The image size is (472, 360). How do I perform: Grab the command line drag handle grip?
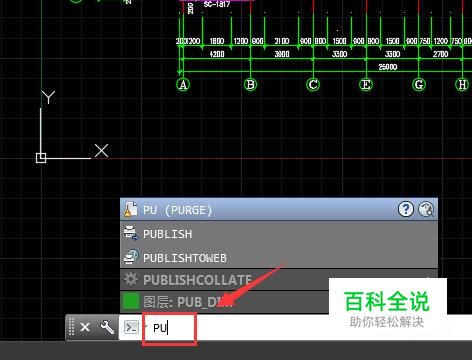click(71, 327)
